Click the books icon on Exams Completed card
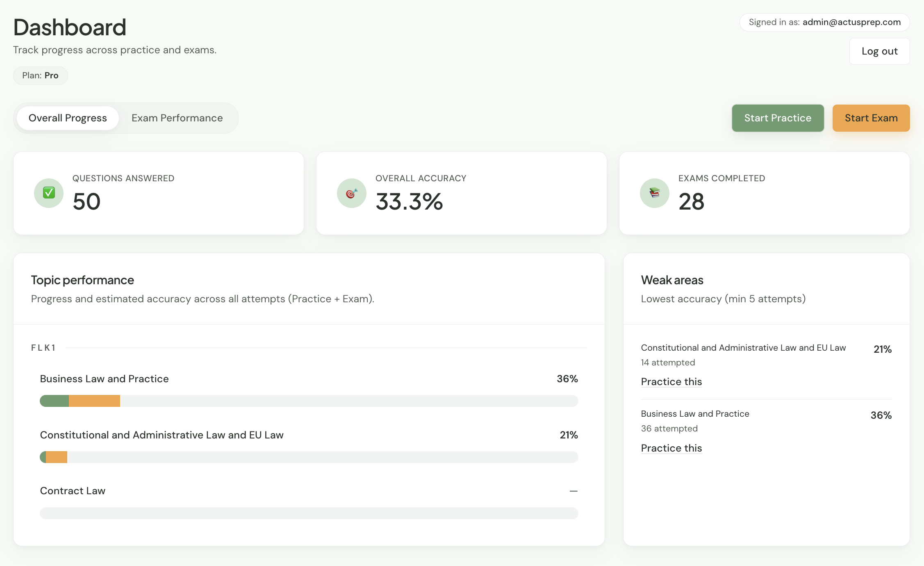This screenshot has width=924, height=566. tap(654, 193)
